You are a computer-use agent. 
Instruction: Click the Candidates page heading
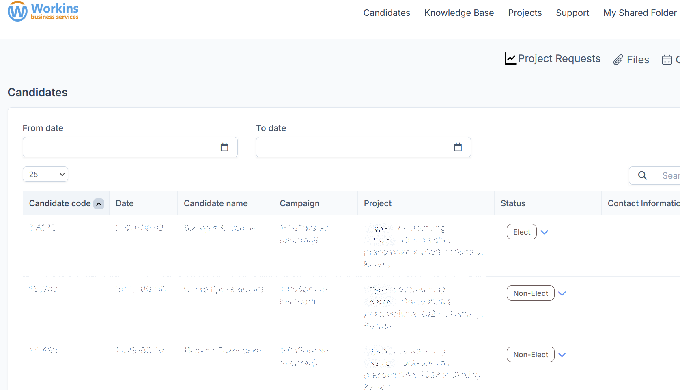pyautogui.click(x=38, y=92)
